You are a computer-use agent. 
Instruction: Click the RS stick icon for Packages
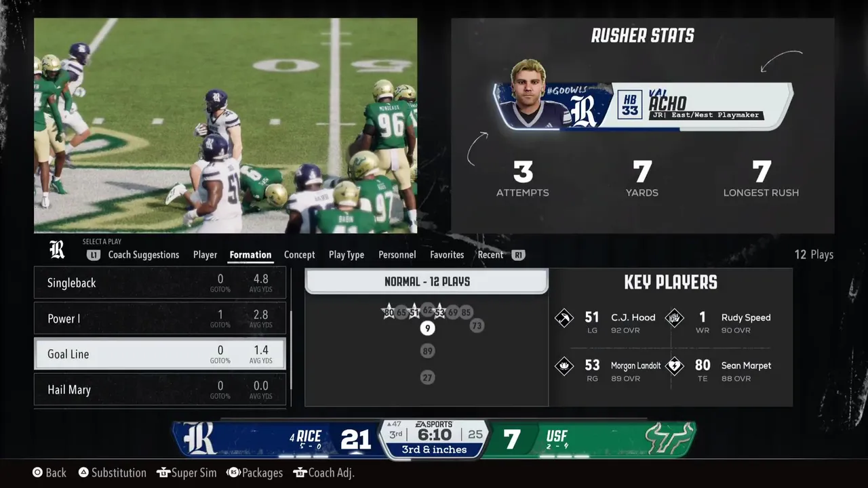233,472
